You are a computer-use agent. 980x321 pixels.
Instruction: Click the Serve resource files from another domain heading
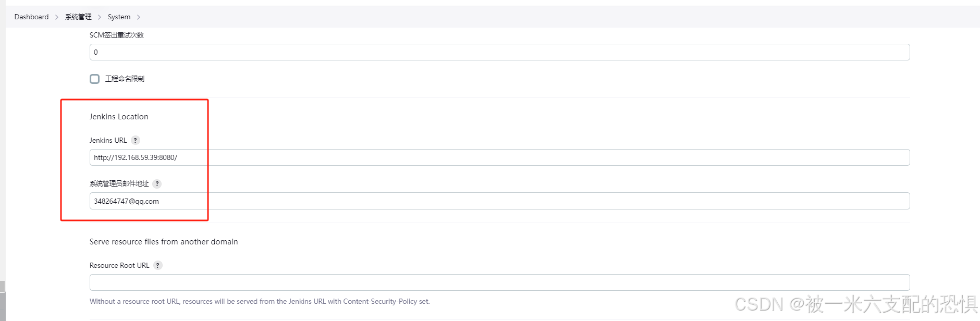164,242
